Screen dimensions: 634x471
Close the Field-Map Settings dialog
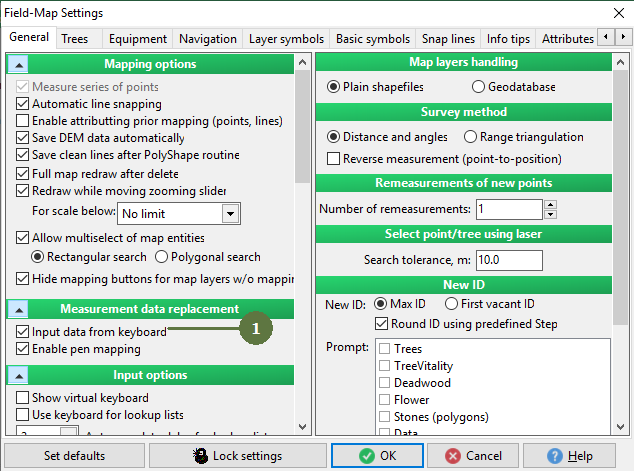tap(619, 13)
